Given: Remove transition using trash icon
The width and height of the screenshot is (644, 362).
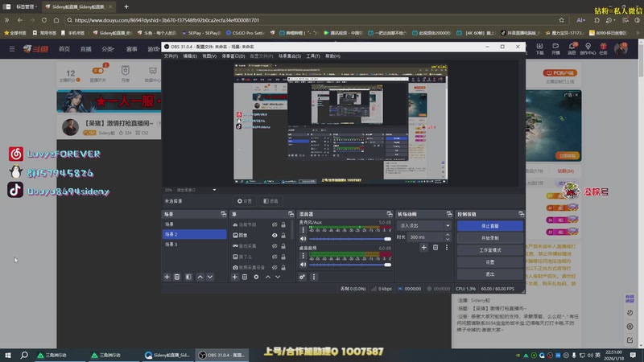Looking at the screenshot, I should (436, 248).
